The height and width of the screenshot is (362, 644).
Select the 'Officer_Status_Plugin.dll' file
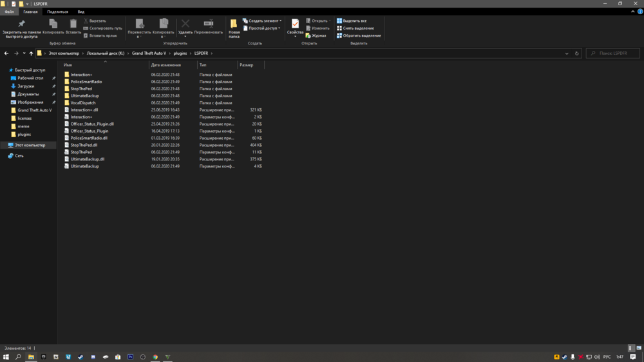92,124
